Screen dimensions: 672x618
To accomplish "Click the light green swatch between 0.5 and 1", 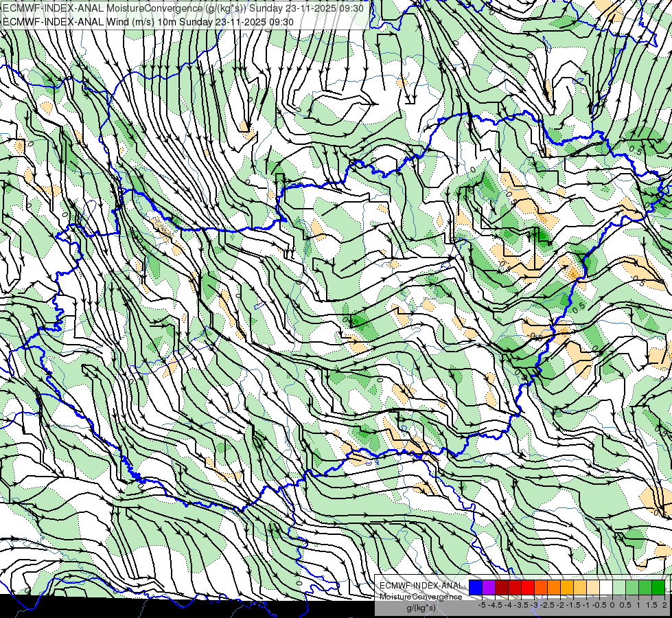I will click(x=632, y=587).
